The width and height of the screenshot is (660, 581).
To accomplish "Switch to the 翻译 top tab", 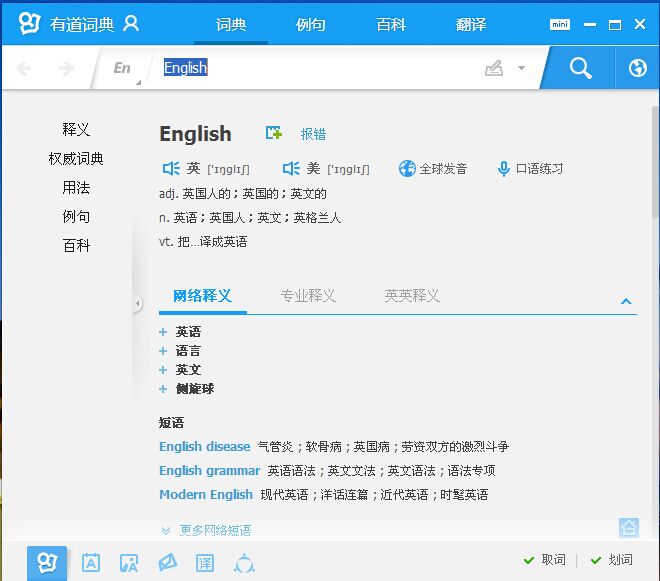I will pos(471,24).
